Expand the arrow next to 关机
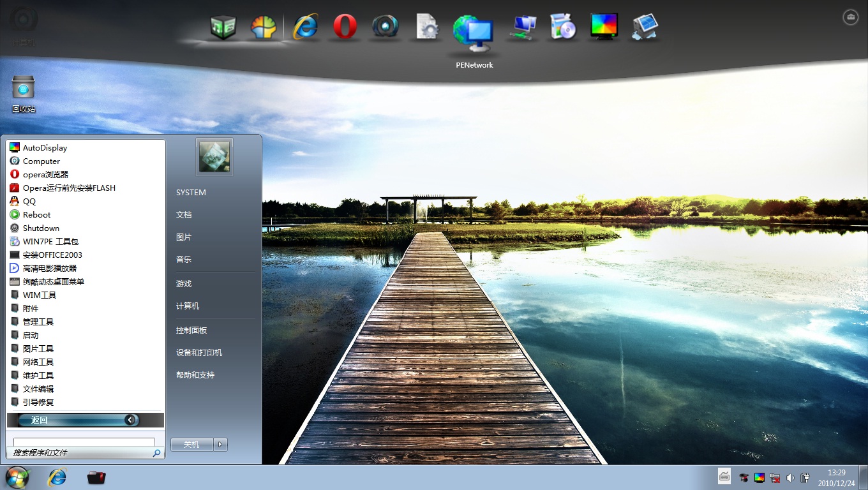This screenshot has height=490, width=868. click(x=221, y=444)
